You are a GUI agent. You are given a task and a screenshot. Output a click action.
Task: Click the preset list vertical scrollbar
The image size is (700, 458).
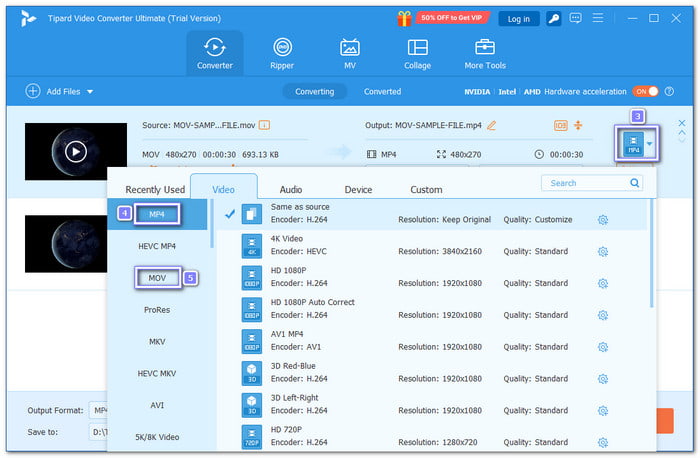pos(651,254)
